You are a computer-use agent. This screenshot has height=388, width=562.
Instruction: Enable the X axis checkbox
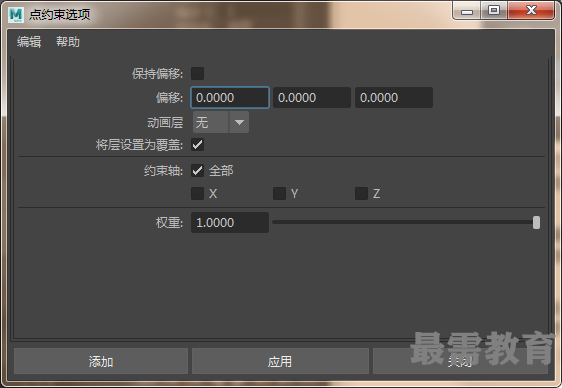point(197,193)
